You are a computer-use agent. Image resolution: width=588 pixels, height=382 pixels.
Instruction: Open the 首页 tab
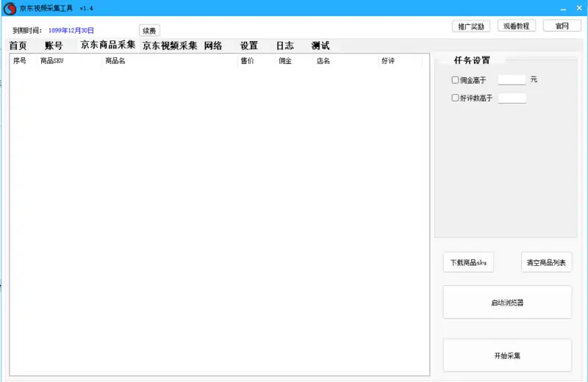point(18,46)
